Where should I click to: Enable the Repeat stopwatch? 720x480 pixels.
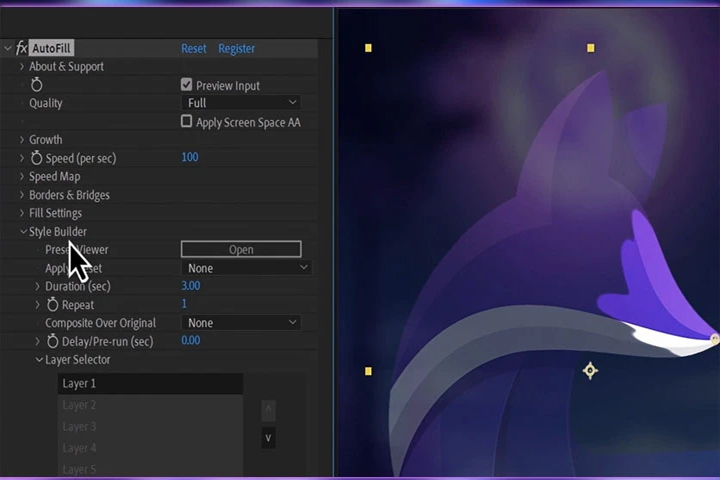[52, 304]
